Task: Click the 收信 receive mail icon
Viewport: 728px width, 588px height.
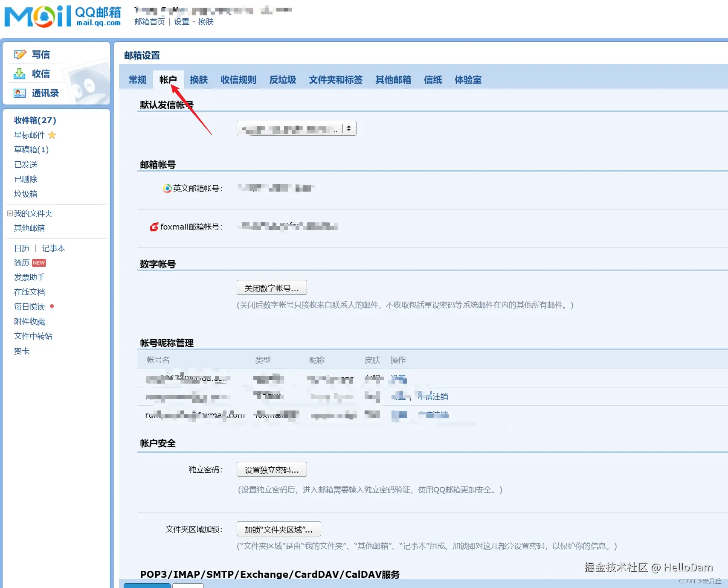Action: [x=20, y=74]
